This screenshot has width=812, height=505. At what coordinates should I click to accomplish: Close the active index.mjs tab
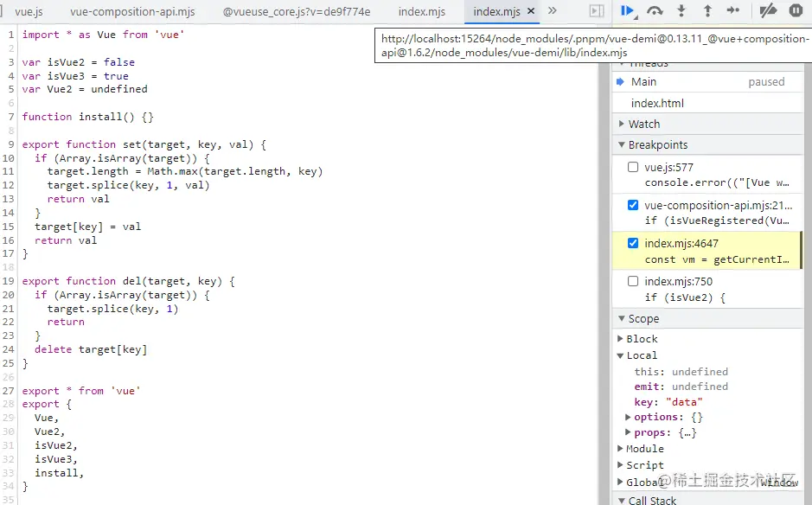coord(531,11)
